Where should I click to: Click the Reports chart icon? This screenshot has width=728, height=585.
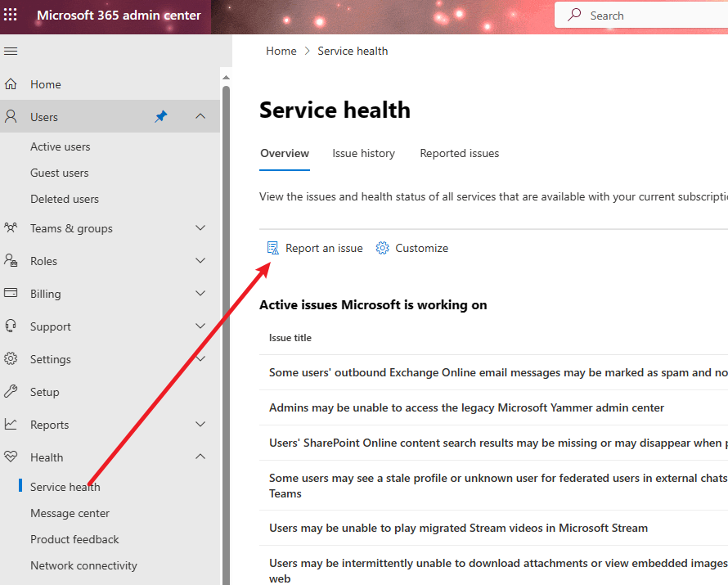click(11, 424)
